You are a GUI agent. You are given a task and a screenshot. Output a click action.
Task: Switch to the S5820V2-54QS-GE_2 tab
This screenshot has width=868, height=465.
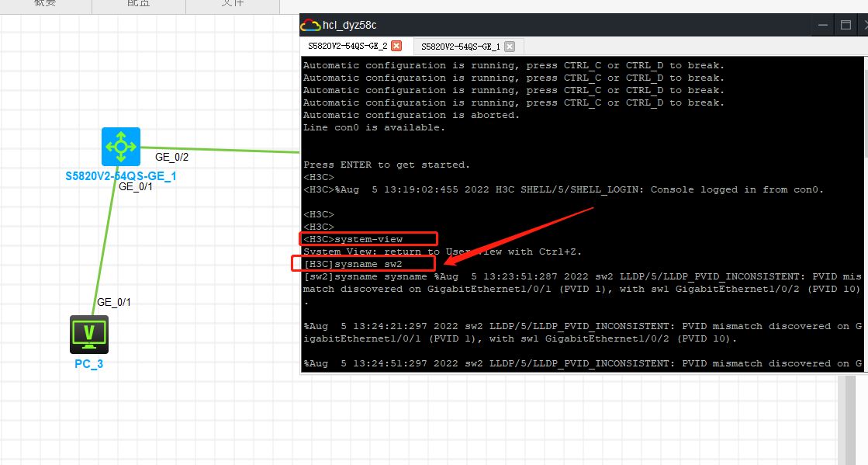point(348,46)
